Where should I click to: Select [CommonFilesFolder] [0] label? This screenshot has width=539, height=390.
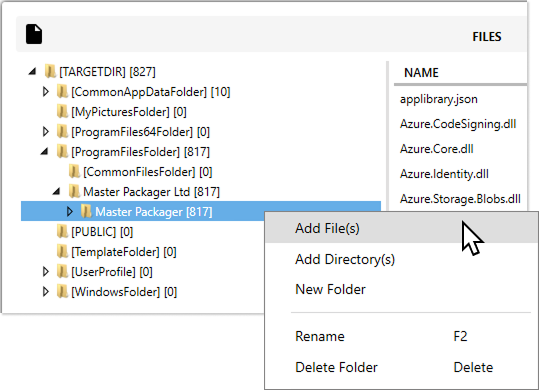pos(147,172)
